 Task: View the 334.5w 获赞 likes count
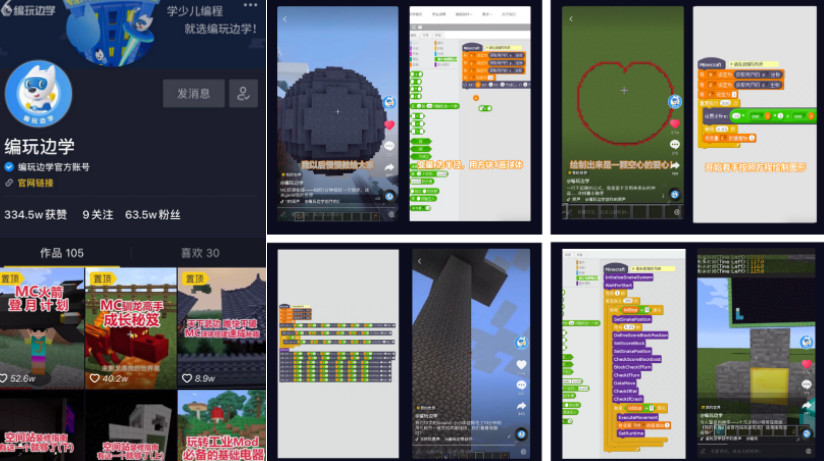36,214
